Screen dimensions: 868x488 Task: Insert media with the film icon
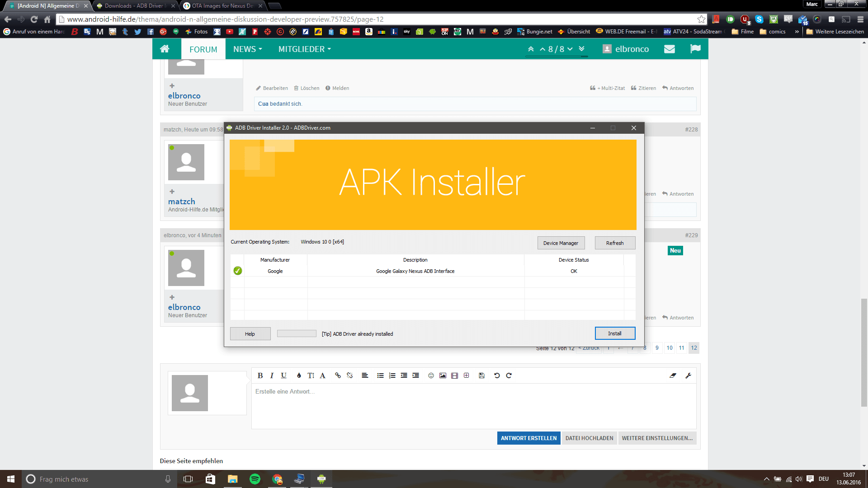click(x=454, y=375)
